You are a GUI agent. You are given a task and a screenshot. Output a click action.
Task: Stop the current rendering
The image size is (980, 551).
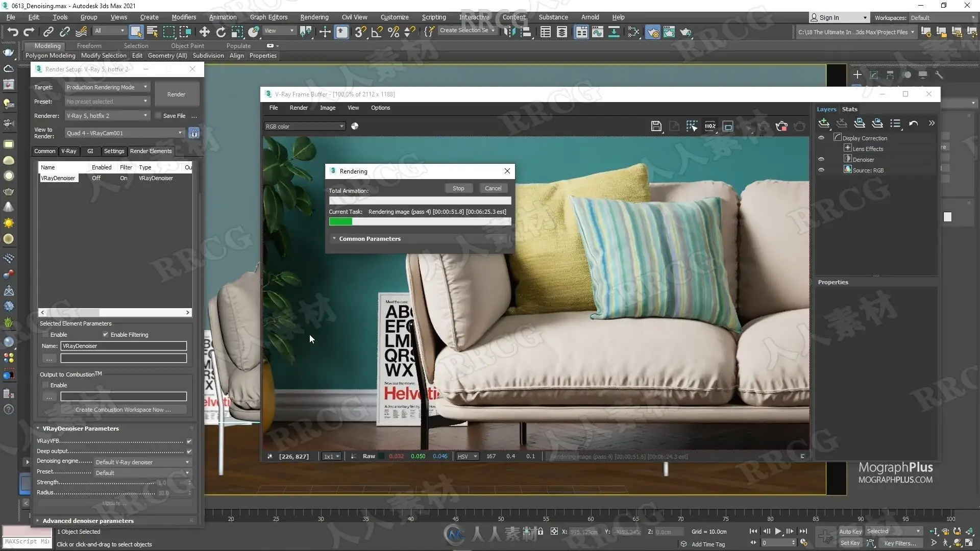(458, 188)
